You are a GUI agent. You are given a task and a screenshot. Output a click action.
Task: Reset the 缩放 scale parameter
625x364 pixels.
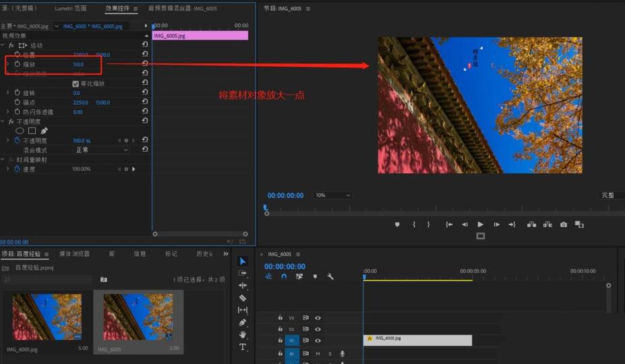tap(145, 64)
